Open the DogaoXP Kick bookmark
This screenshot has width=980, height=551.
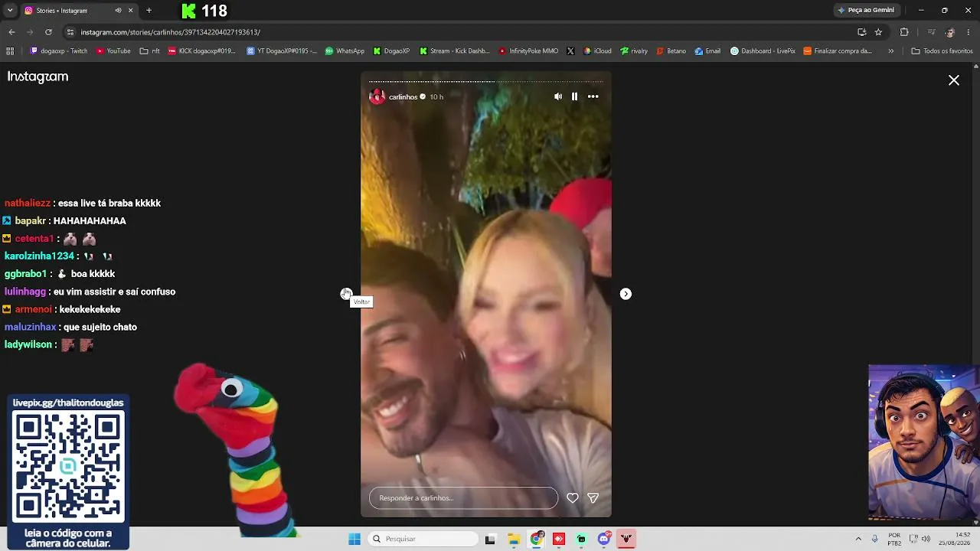click(391, 51)
